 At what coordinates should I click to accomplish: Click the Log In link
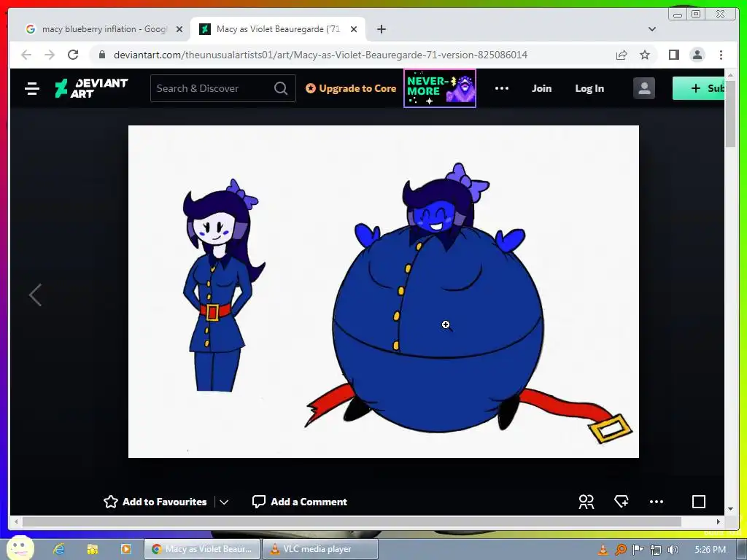pos(589,88)
